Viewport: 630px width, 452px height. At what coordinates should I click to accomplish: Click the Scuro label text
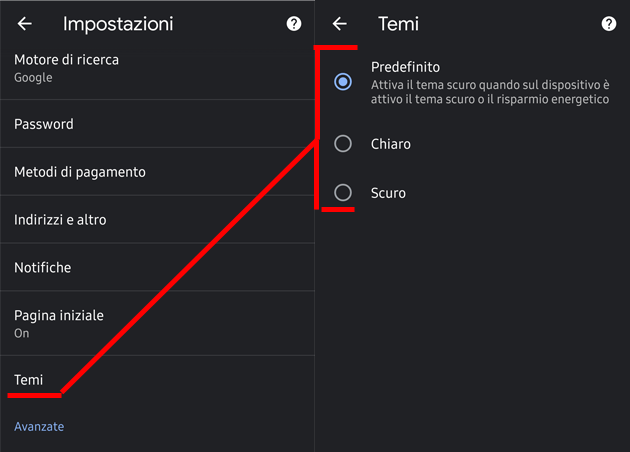click(388, 192)
